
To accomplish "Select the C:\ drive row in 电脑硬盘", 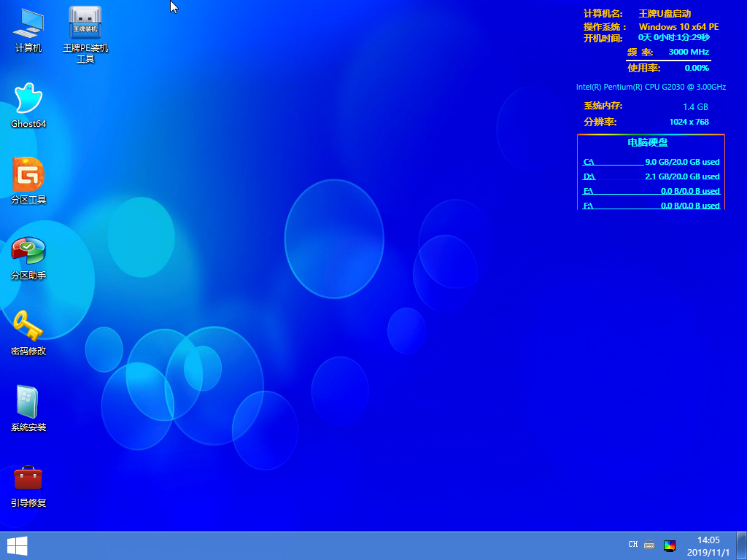I will (651, 162).
